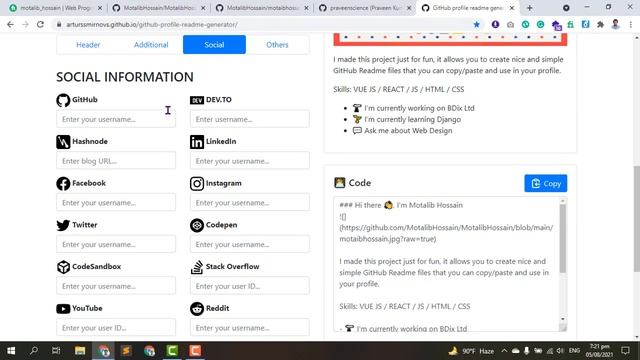Click the code area scrollbar thumb
Image resolution: width=640 pixels, height=360 pixels.
pos(563,238)
